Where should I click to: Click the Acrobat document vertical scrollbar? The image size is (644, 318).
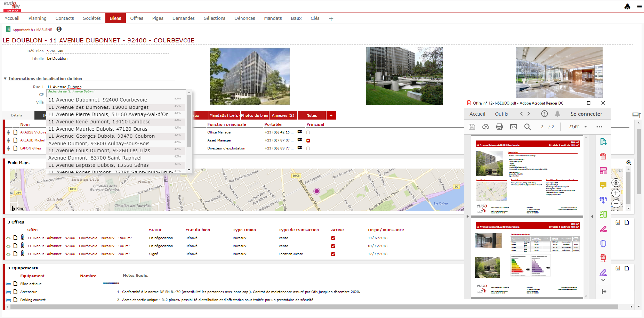(x=586, y=217)
